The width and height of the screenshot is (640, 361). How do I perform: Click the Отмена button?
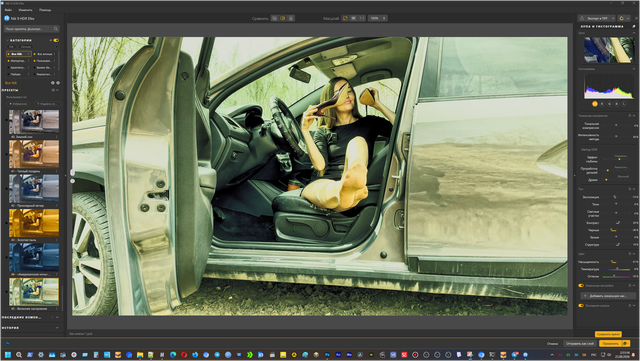(x=552, y=344)
